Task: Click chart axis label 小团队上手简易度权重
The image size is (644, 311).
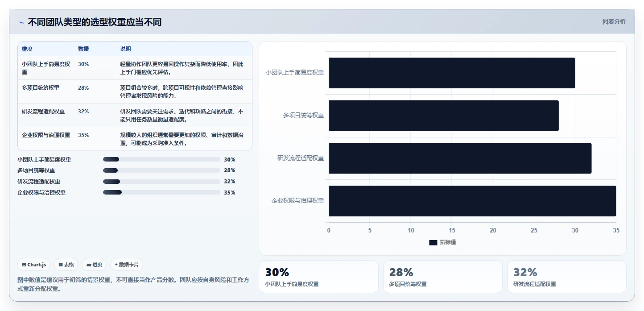Action: (x=295, y=72)
